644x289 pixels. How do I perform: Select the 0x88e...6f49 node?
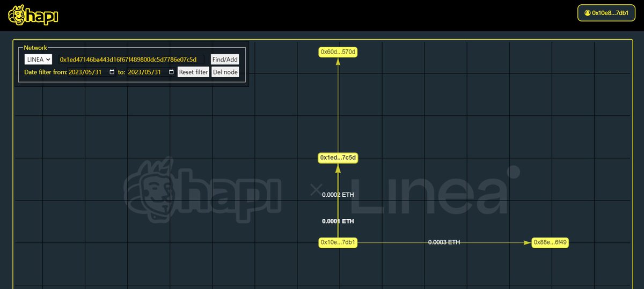(x=550, y=242)
